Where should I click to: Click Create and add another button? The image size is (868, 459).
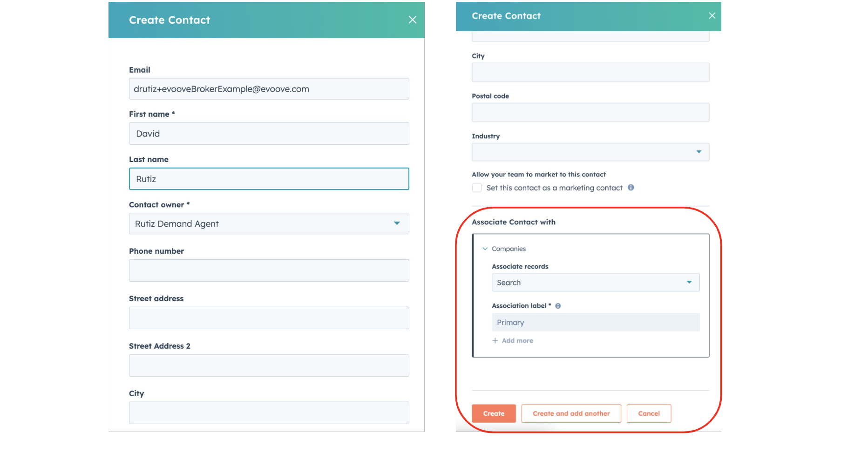click(x=571, y=413)
